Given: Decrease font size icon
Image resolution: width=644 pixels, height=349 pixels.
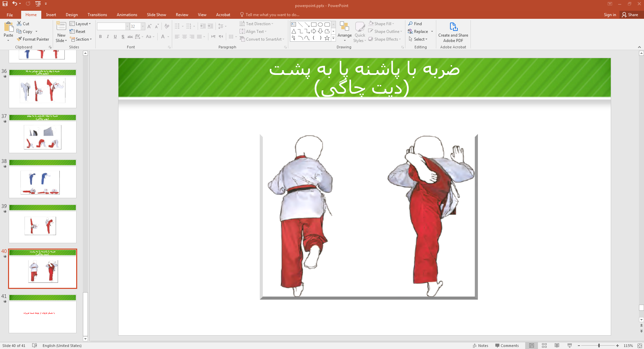Looking at the screenshot, I should (157, 26).
